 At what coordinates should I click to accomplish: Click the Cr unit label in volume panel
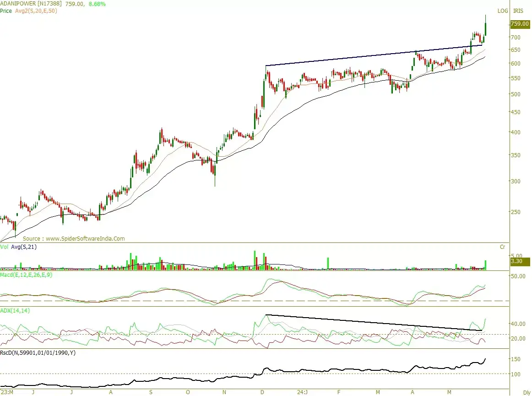pos(503,247)
